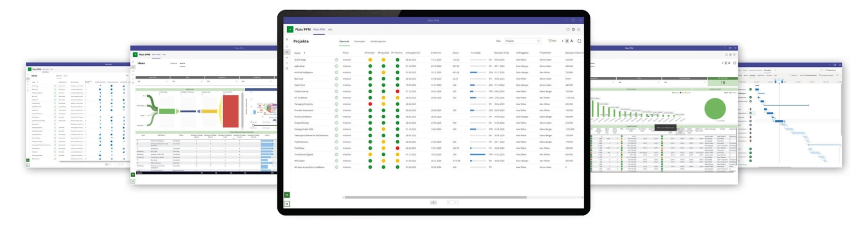
Task: Open the page size dropdown below the table
Action: click(x=452, y=203)
